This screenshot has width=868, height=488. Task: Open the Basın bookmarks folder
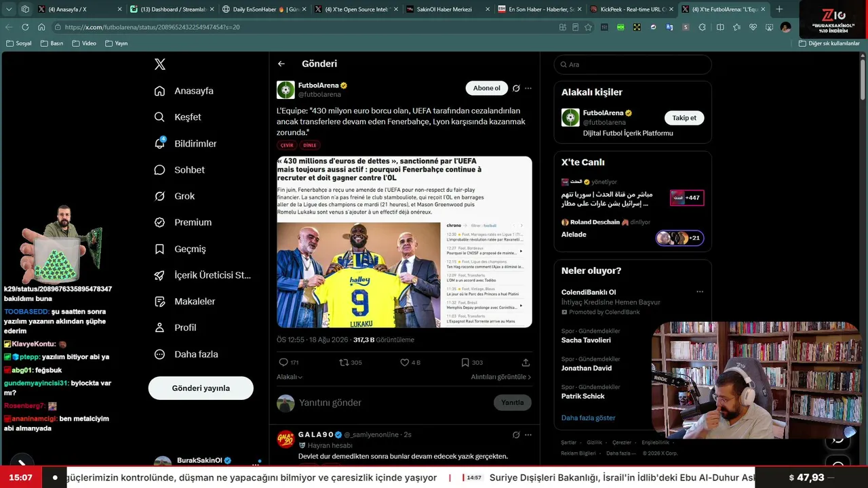pyautogui.click(x=52, y=43)
